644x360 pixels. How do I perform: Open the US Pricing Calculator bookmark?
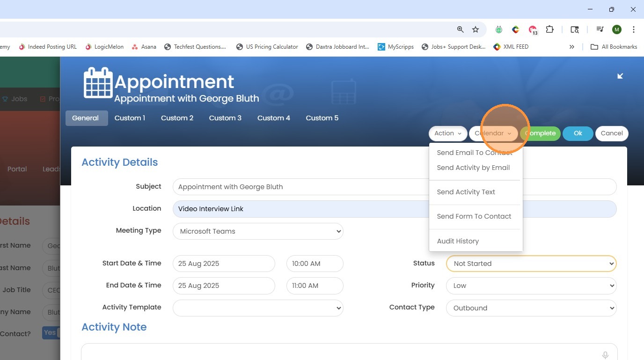[x=267, y=47]
